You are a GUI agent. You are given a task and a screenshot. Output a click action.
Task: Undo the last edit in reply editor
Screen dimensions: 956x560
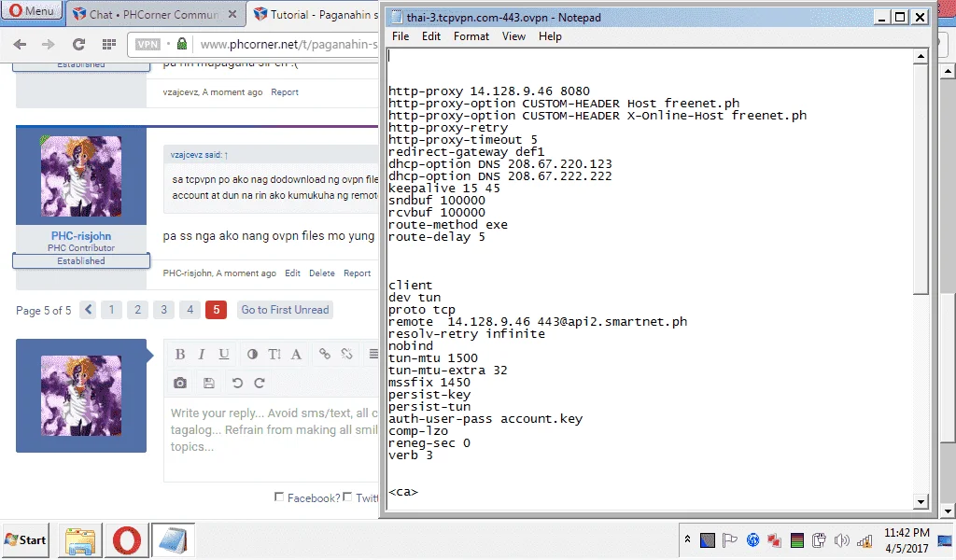click(237, 383)
